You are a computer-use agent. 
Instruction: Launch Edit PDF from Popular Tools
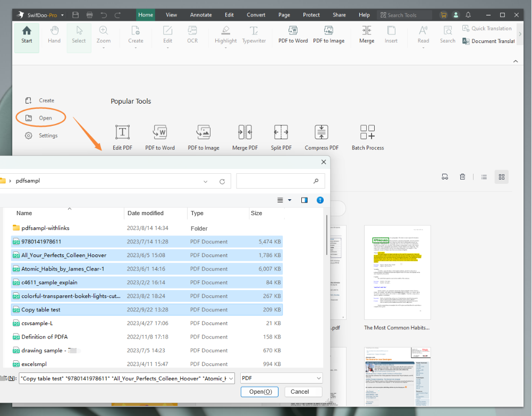(x=122, y=137)
